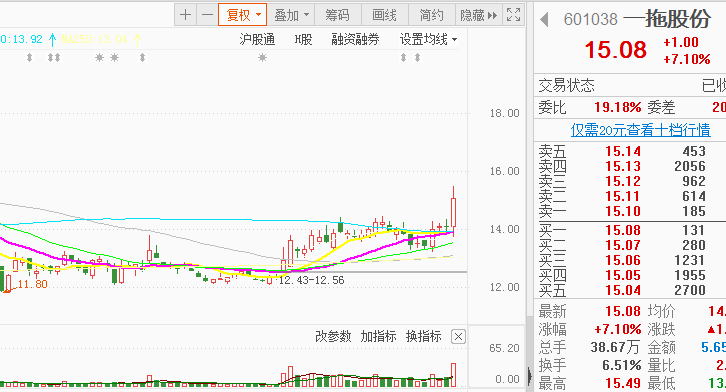Click 换指标 to switch indicator

424,336
